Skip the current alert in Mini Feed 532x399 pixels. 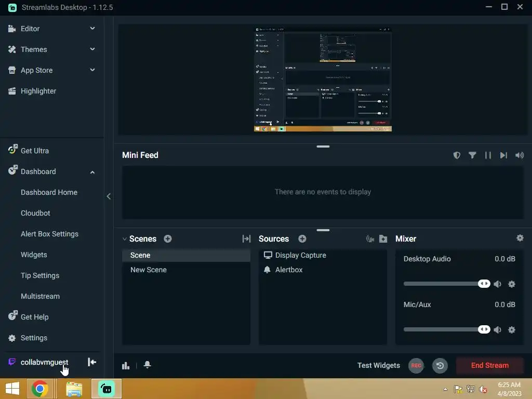[x=503, y=155]
